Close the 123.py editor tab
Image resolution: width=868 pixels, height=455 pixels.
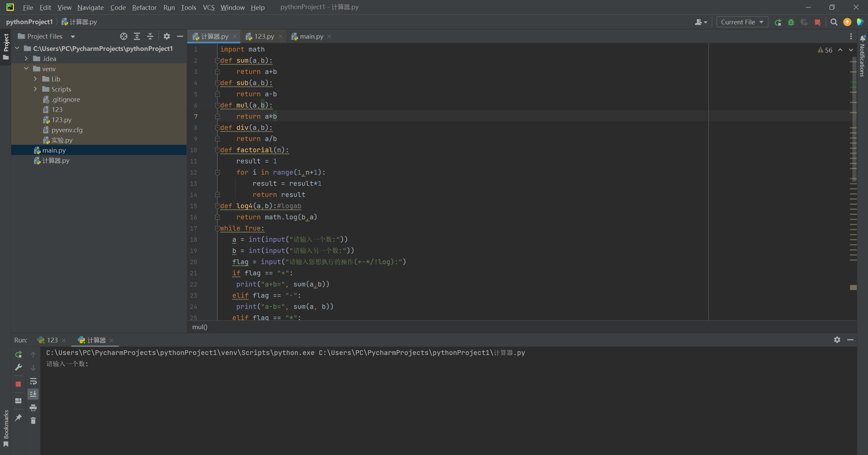280,36
